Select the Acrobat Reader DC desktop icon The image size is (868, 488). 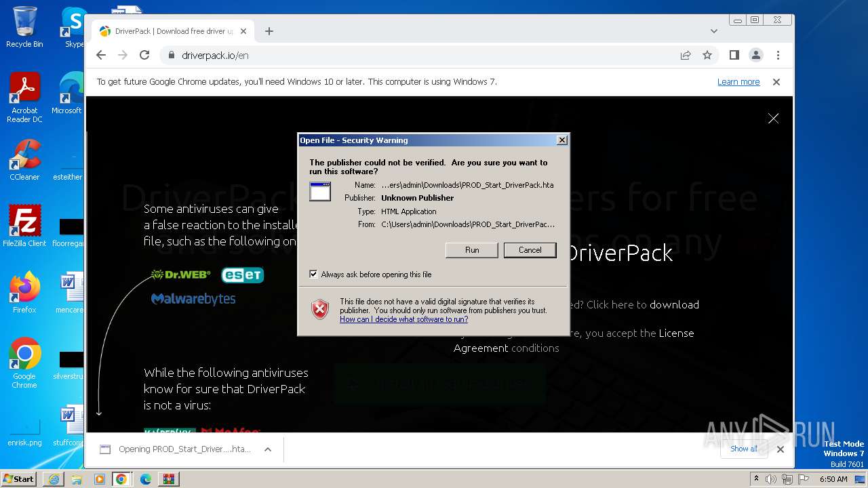pyautogui.click(x=24, y=98)
